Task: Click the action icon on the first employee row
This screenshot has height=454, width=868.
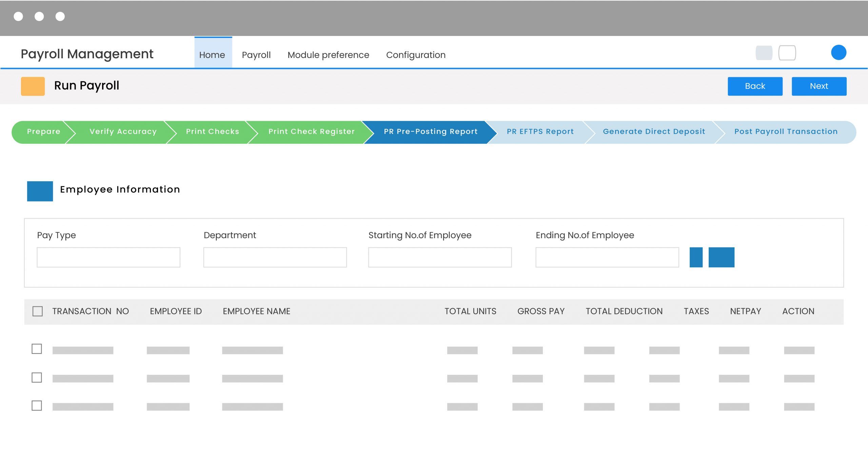Action: click(798, 351)
